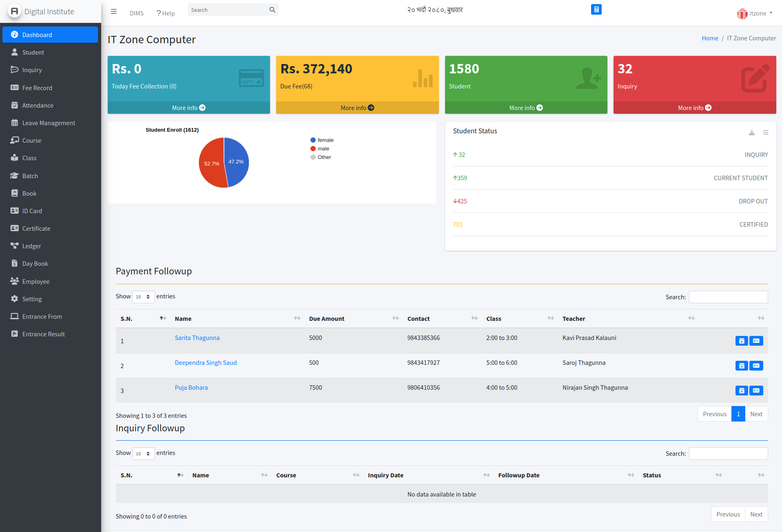Click More info on Today Fee Collection
782x532 pixels.
click(189, 108)
